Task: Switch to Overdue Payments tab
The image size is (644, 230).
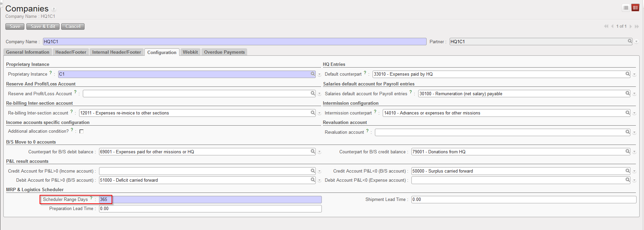Action: [224, 52]
